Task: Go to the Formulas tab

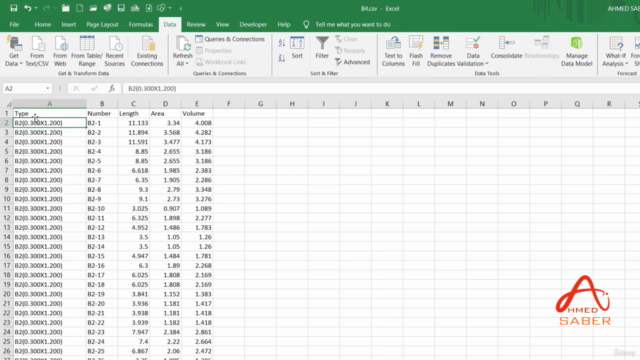Action: pyautogui.click(x=140, y=24)
